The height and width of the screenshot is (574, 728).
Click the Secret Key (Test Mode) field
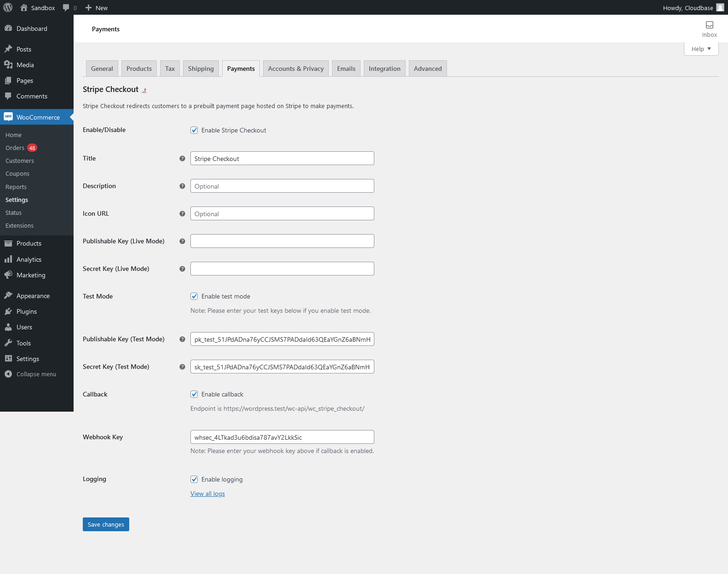click(x=282, y=367)
